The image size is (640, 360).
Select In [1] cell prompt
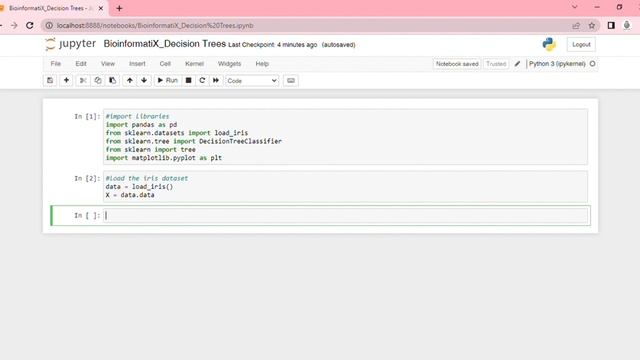coord(87,116)
